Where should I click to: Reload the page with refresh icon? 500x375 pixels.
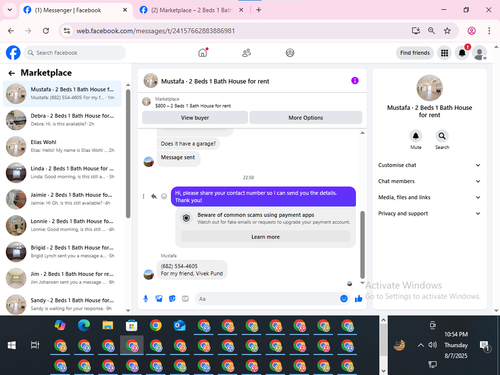pos(46,31)
